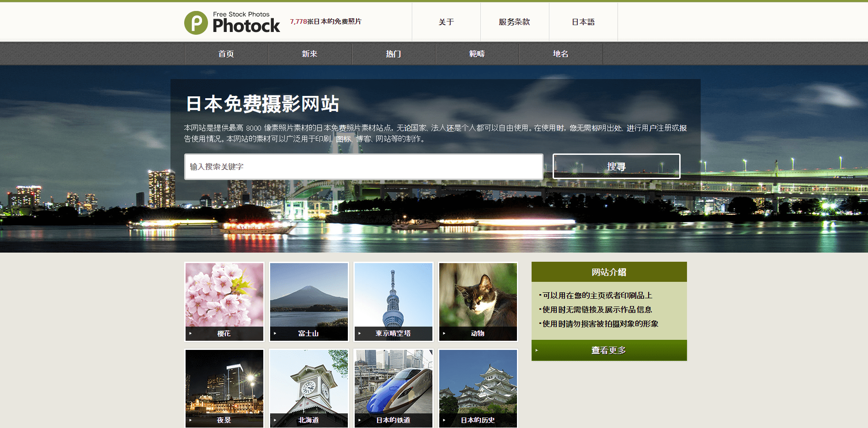Click the 日本免费摄影网站 headline
Screen dimensions: 868x428
[x=263, y=104]
